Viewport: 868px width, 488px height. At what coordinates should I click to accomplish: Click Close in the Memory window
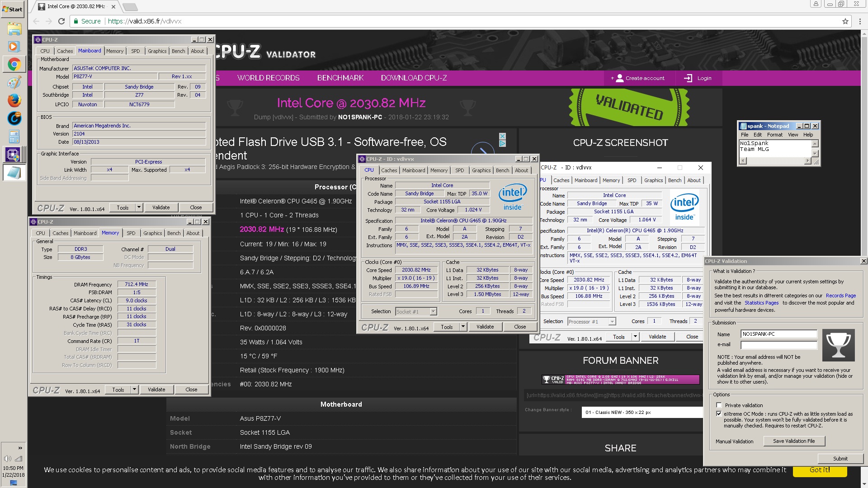click(191, 389)
